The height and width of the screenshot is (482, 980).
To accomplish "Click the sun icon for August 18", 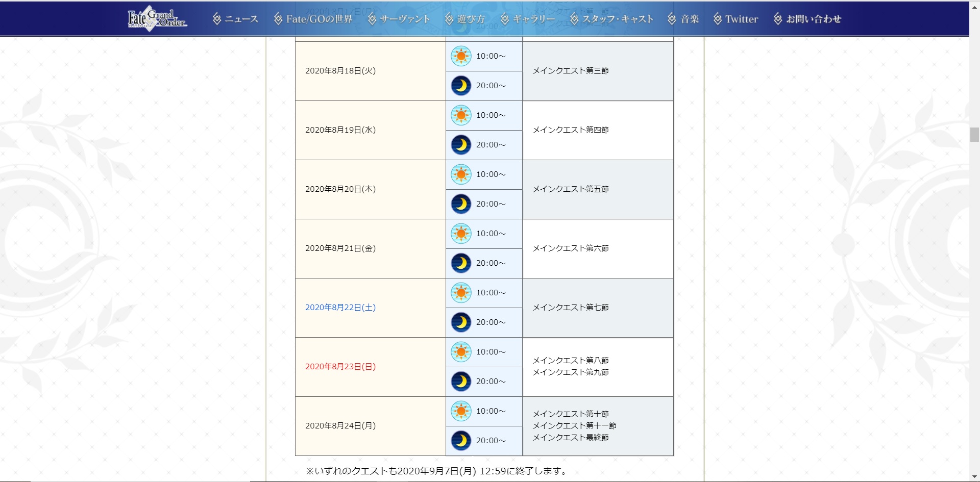I will [x=460, y=56].
